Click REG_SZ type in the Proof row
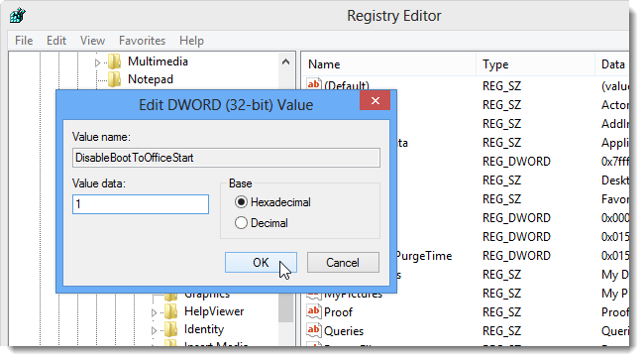Viewport: 644px width, 361px height. pos(502,312)
